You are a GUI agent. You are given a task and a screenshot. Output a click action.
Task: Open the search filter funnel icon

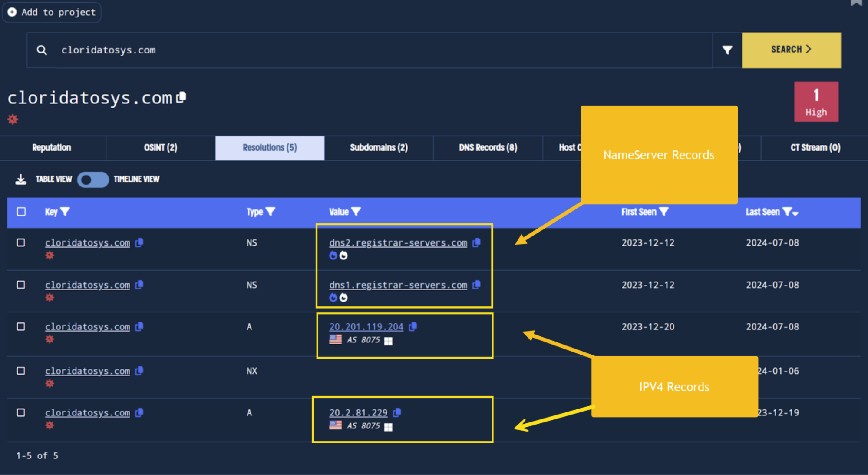click(727, 50)
